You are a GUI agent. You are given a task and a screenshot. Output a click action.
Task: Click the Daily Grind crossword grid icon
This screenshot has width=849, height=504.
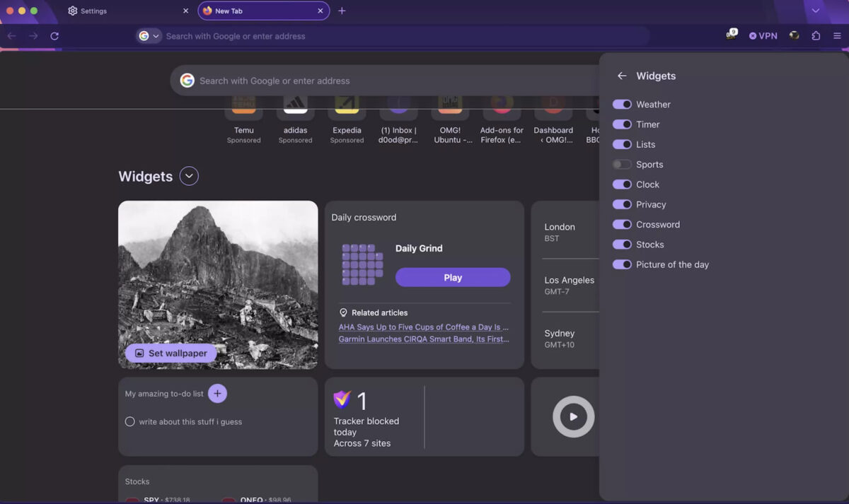coord(362,264)
